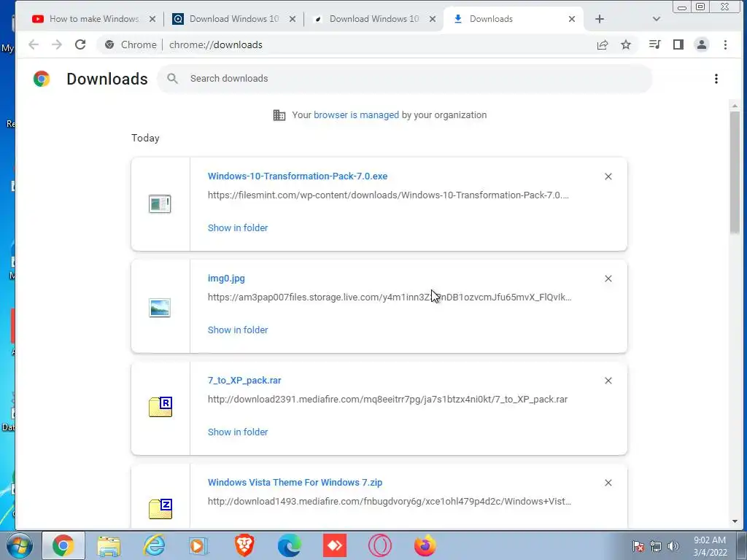This screenshot has height=560, width=747.
Task: Close the second Download Windows 10 tab
Action: coord(293,19)
